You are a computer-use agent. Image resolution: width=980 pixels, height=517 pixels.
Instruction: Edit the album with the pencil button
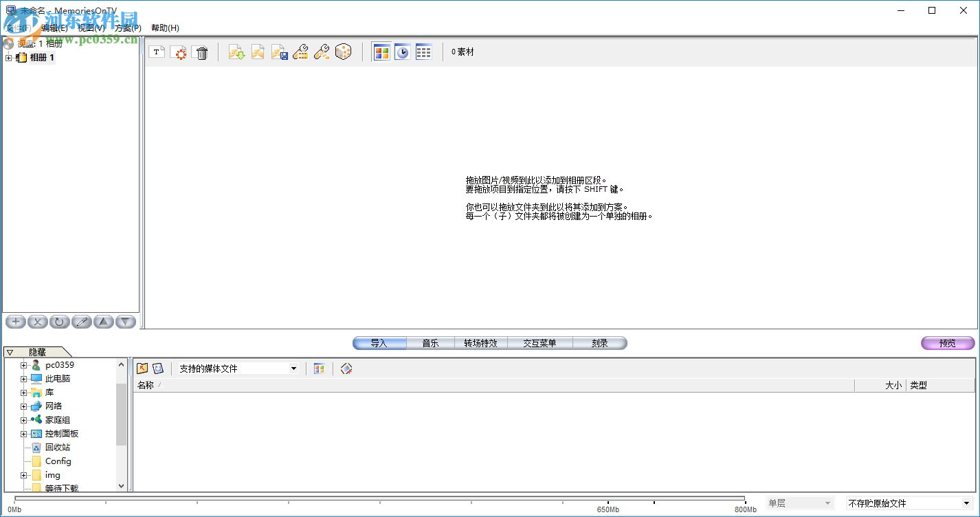82,322
